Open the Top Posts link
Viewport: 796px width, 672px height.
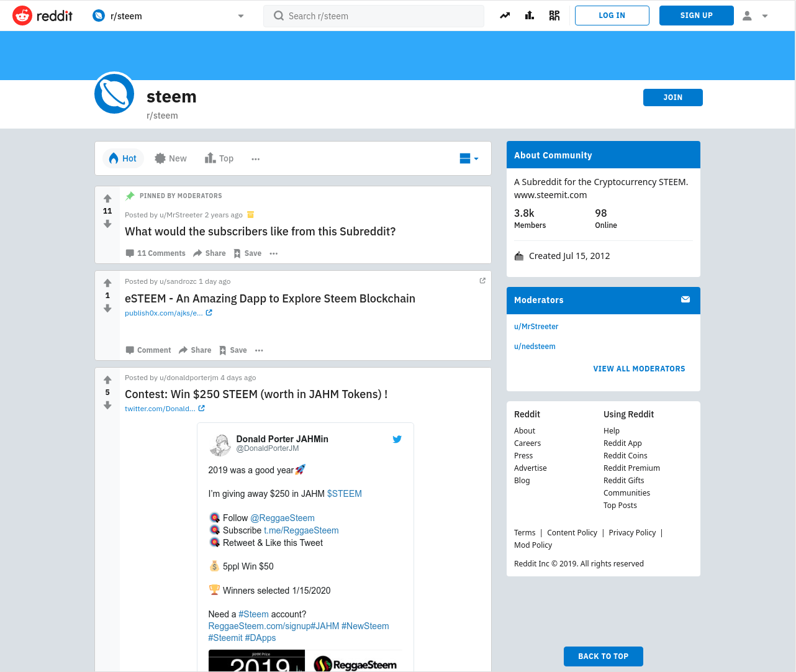pos(620,506)
